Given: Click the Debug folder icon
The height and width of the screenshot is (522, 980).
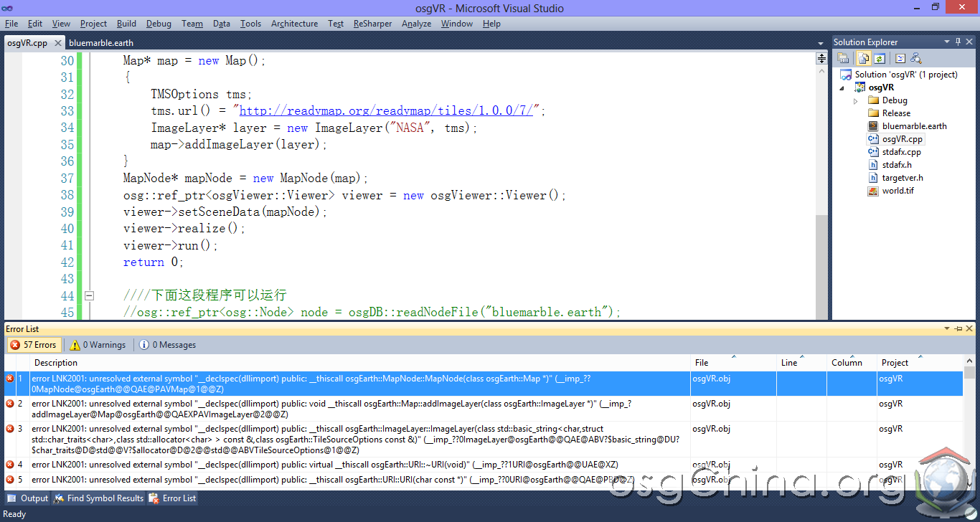Looking at the screenshot, I should [873, 100].
